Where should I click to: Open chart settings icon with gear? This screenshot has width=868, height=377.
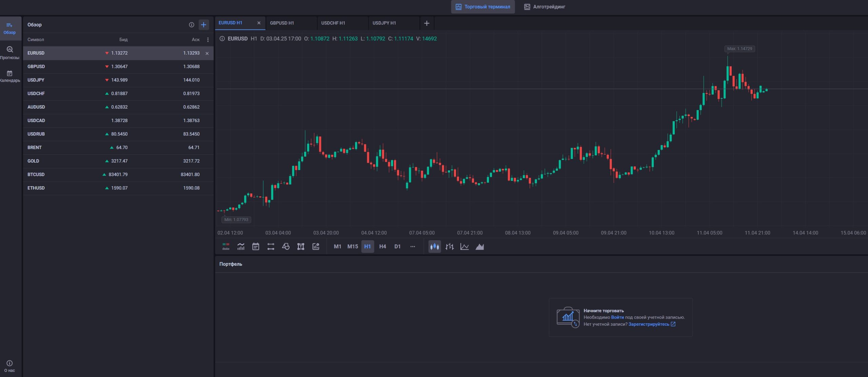tap(316, 247)
